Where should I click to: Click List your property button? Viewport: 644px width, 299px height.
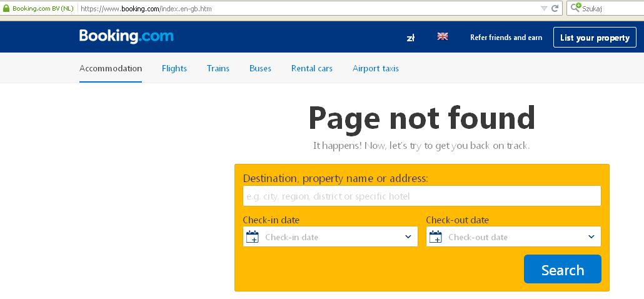pos(595,38)
